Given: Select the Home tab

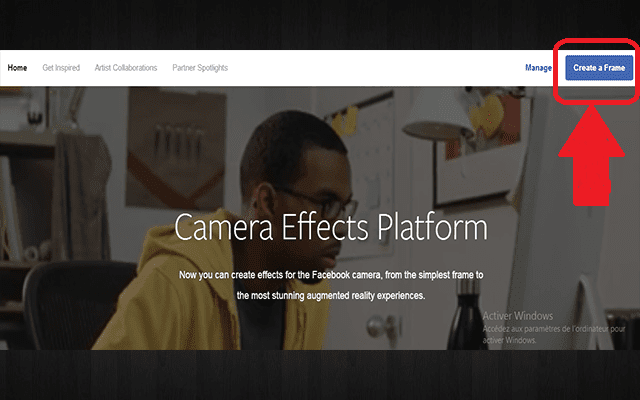Looking at the screenshot, I should tap(17, 68).
